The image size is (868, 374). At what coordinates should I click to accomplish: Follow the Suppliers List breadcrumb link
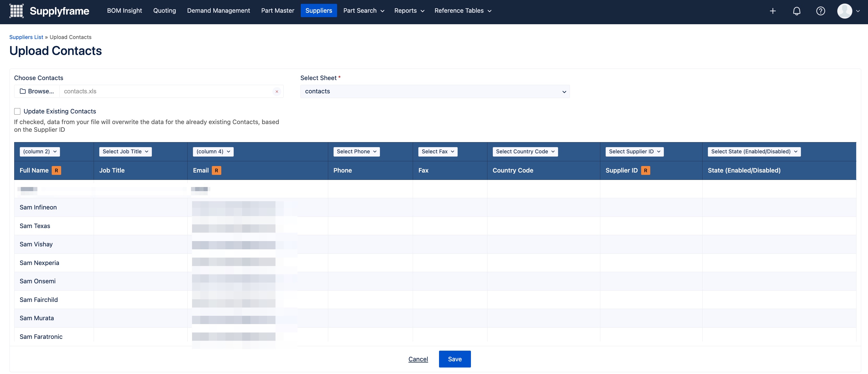click(26, 37)
